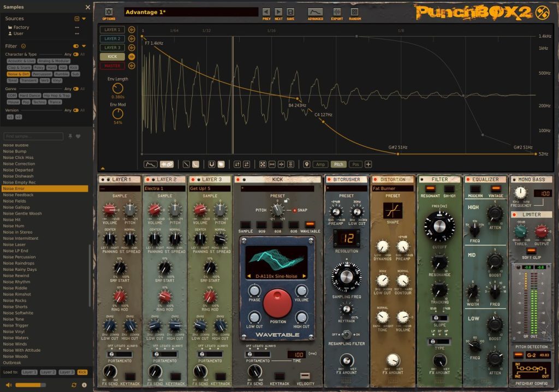Open the Distortion preset Fat Burner selector
This screenshot has width=559, height=392.
pos(393,188)
